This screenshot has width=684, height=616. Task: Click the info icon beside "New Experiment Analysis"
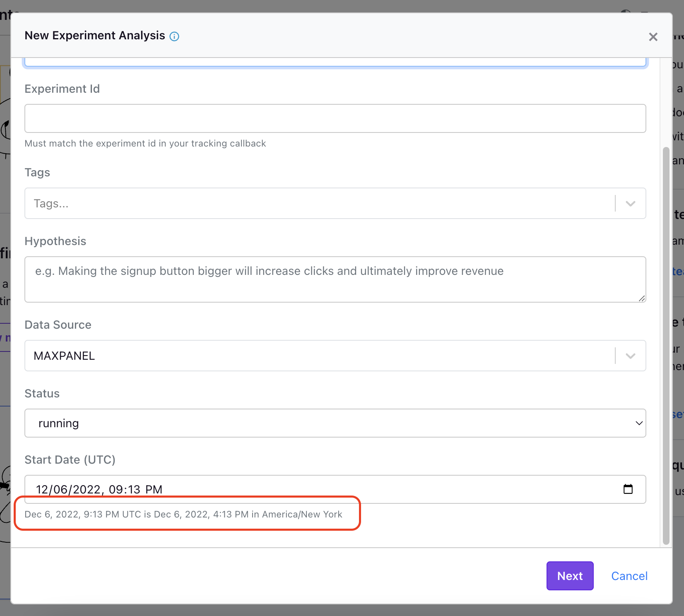pyautogui.click(x=175, y=36)
